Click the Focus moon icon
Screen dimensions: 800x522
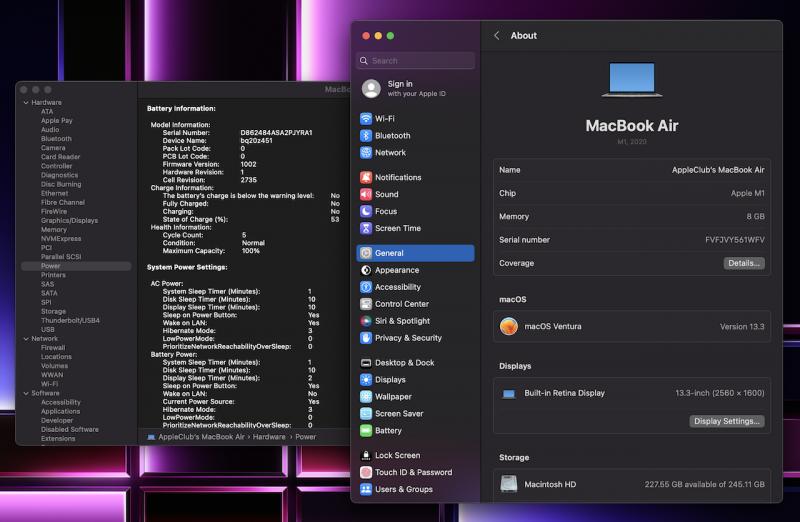367,212
